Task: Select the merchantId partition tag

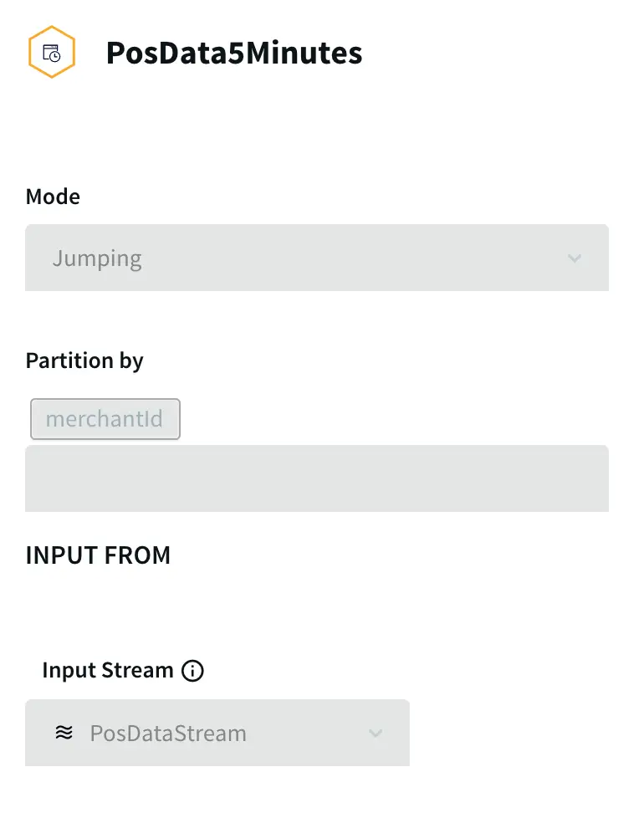Action: pos(105,418)
